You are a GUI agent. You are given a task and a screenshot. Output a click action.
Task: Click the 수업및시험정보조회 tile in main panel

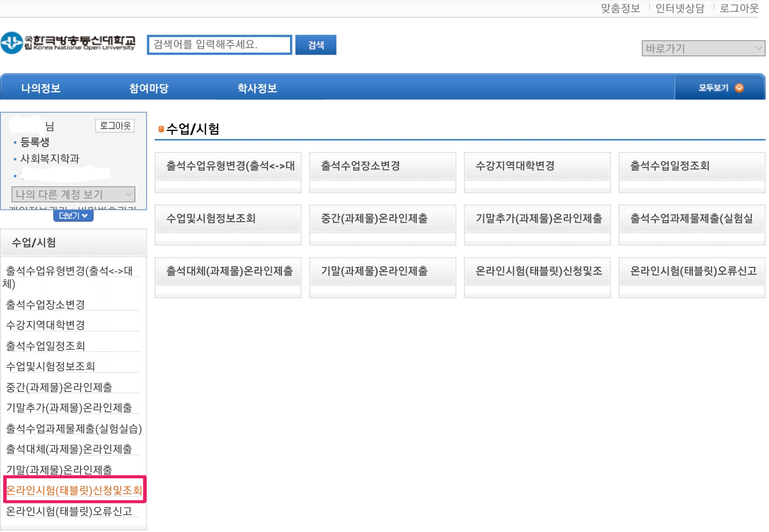click(x=228, y=225)
